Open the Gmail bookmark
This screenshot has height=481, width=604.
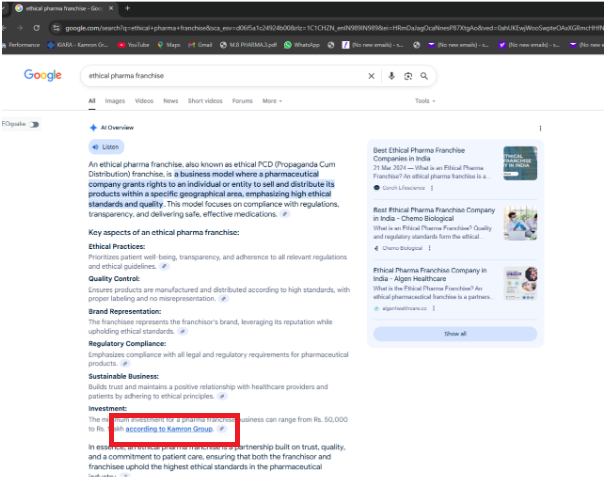[199, 45]
